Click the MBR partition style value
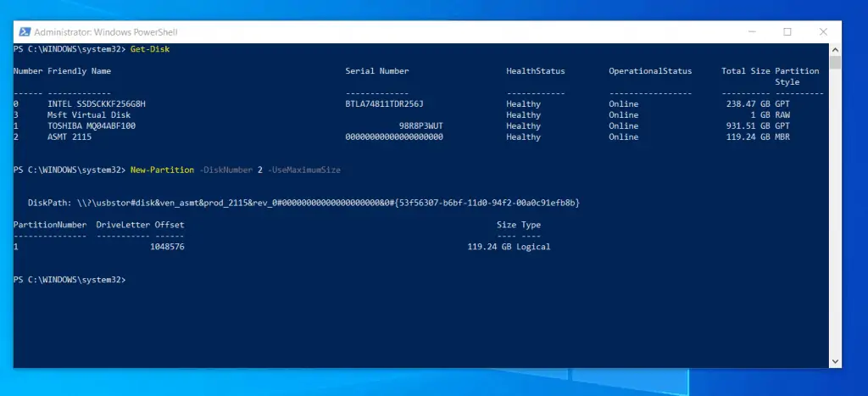Screen dimensions: 868x396 (x=782, y=137)
